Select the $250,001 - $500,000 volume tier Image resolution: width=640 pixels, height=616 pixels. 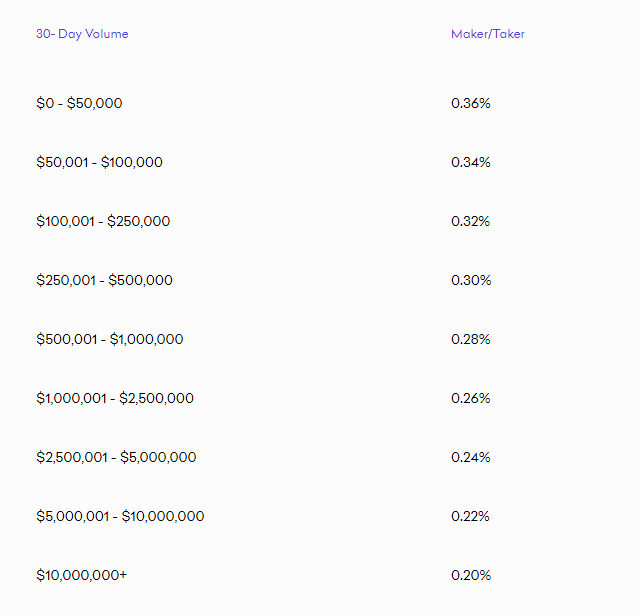[104, 280]
